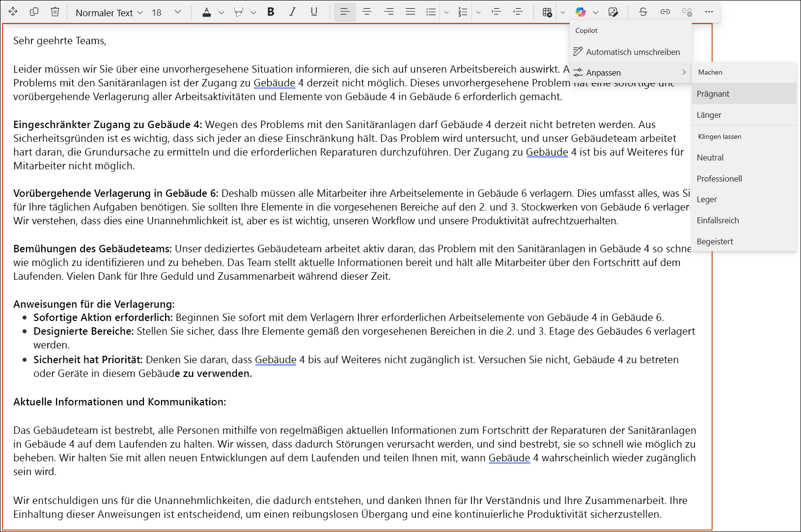Open the Anpassen submenu
The width and height of the screenshot is (801, 532).
click(631, 73)
